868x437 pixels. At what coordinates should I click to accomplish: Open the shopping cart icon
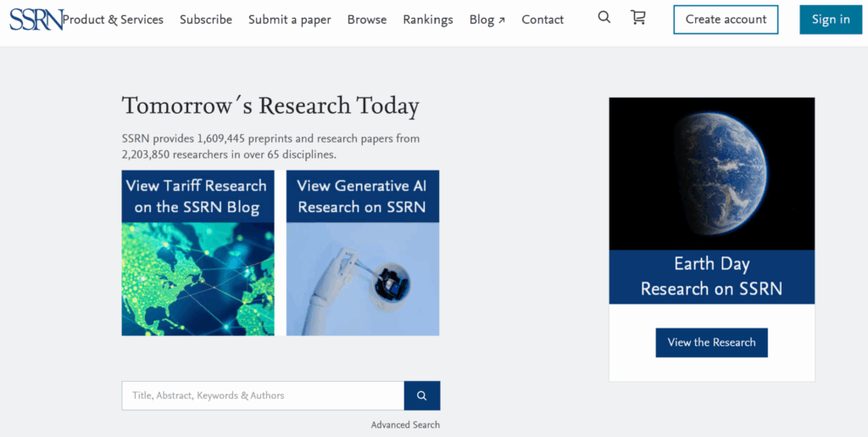637,18
